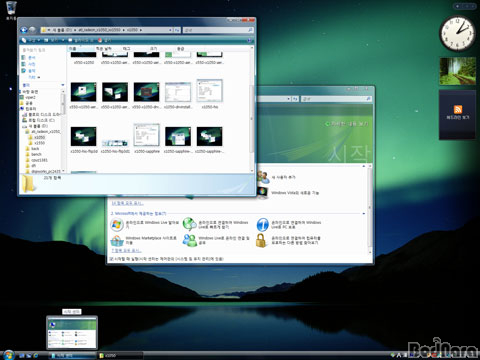The width and height of the screenshot is (480, 360).
Task: Click the show all 14 items link
Action: tap(127, 203)
